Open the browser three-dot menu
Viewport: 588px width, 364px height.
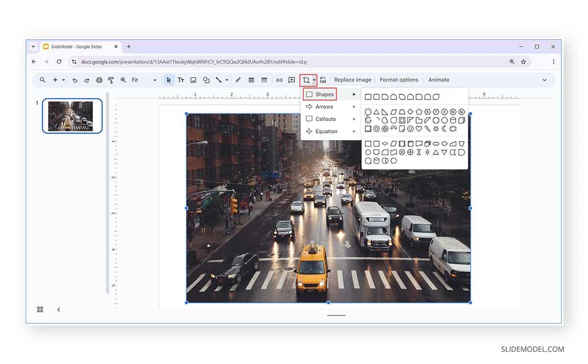tap(553, 62)
